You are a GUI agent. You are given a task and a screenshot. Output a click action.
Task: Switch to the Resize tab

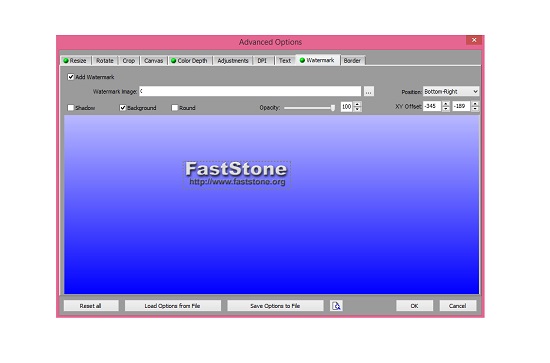coord(75,61)
